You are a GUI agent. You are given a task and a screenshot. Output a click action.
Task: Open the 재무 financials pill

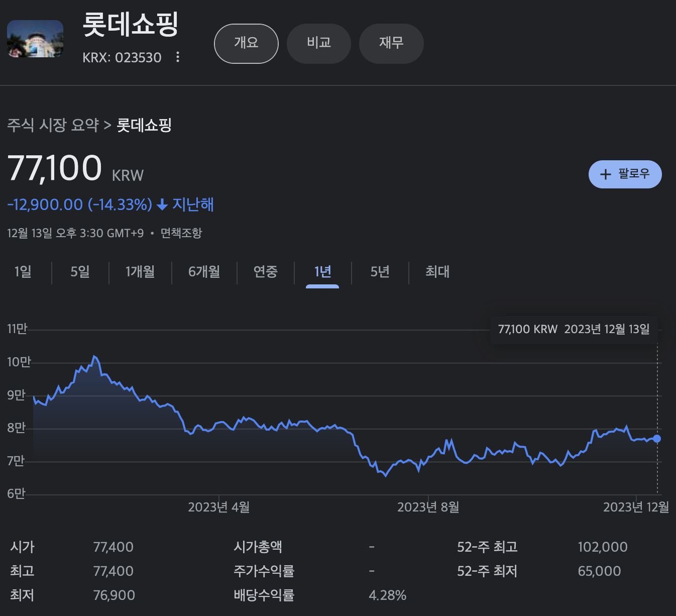[x=391, y=44]
